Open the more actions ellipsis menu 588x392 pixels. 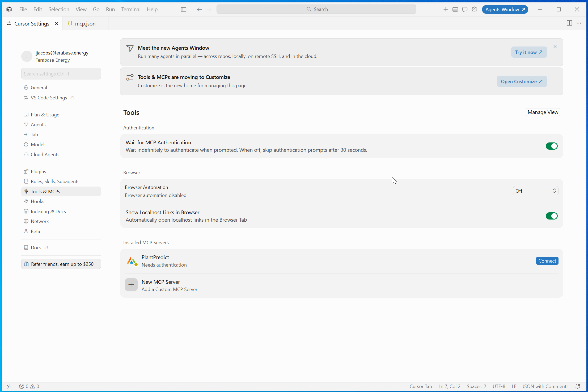click(x=579, y=23)
